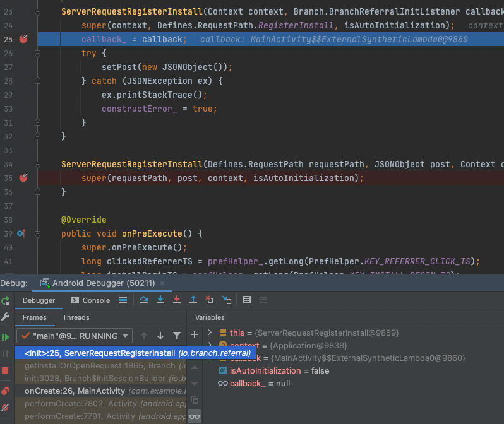Collapse second constructor fold marker at line 34
Screen dimensions: 504x424
click(x=37, y=165)
